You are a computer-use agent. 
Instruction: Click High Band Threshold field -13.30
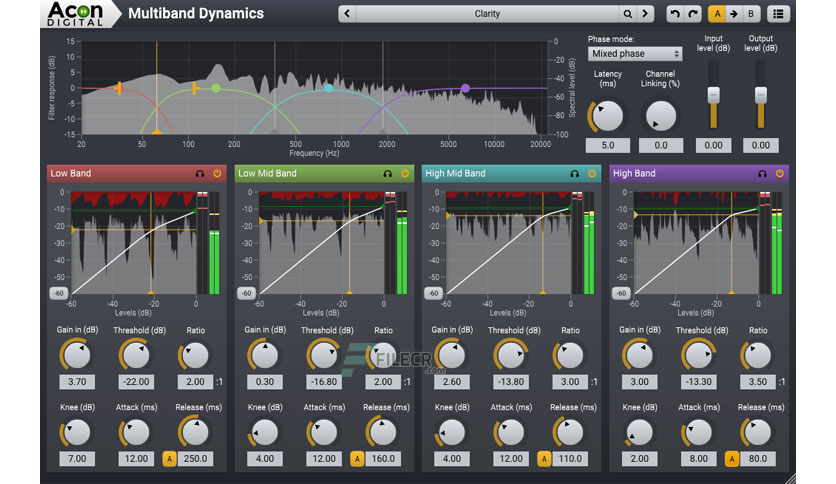pyautogui.click(x=698, y=382)
